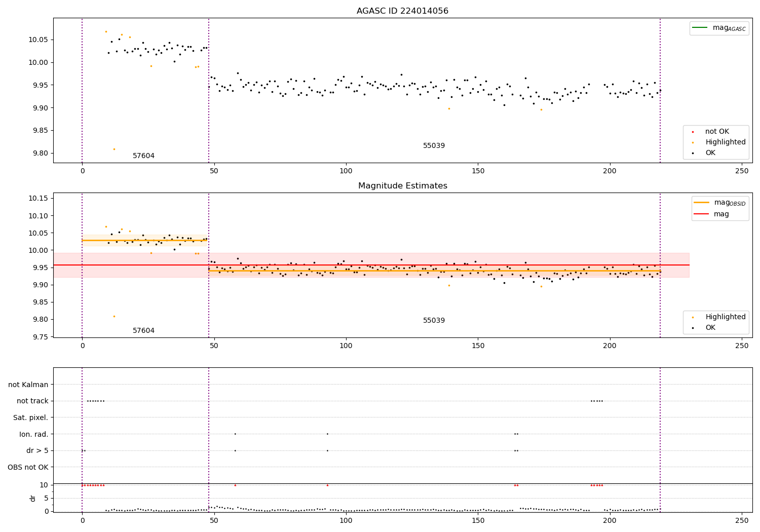
Task: Click the orange line swatch beside mag OBSID
Action: pos(702,203)
